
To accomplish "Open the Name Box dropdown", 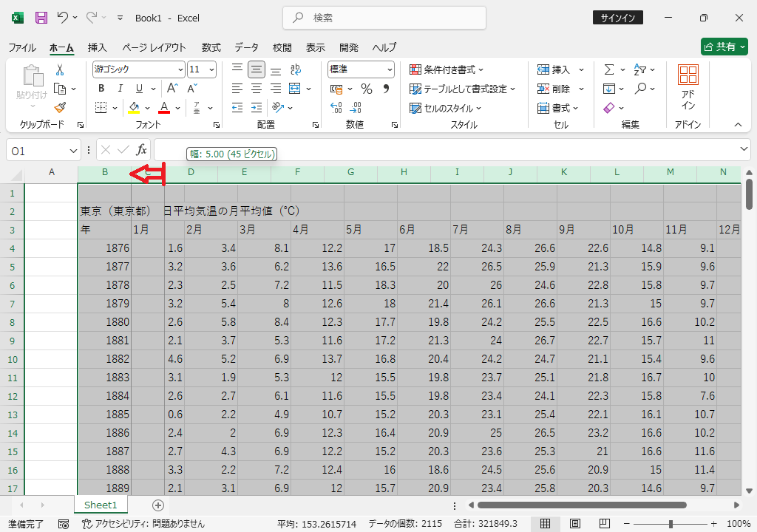I will click(73, 151).
